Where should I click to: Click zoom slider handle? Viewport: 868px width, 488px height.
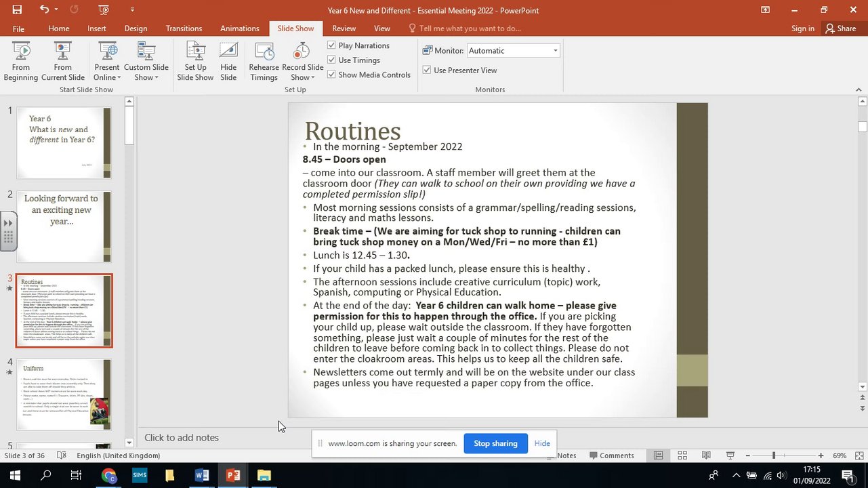[x=774, y=455]
